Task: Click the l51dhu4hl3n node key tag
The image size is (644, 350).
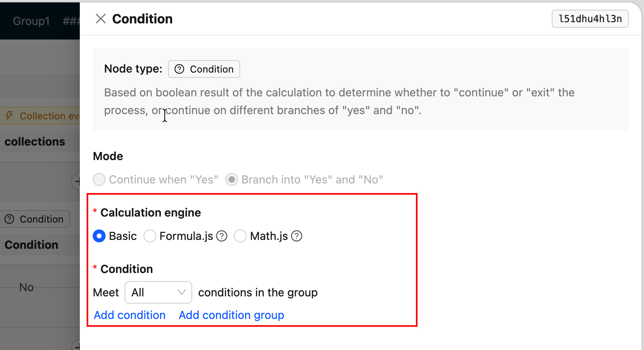Action: [x=590, y=19]
